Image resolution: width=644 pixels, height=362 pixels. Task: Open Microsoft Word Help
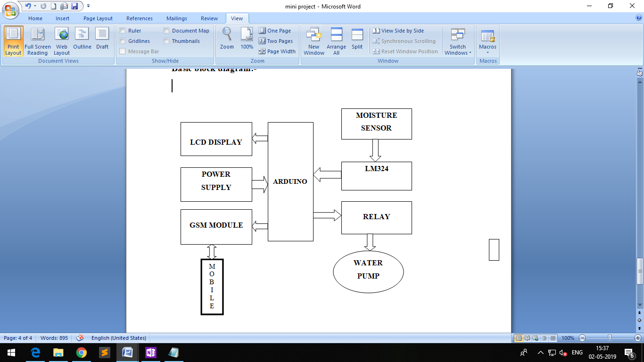click(x=639, y=18)
